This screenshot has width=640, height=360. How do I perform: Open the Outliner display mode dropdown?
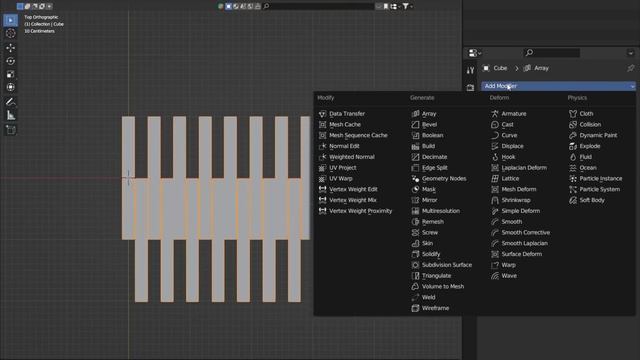(x=394, y=6)
